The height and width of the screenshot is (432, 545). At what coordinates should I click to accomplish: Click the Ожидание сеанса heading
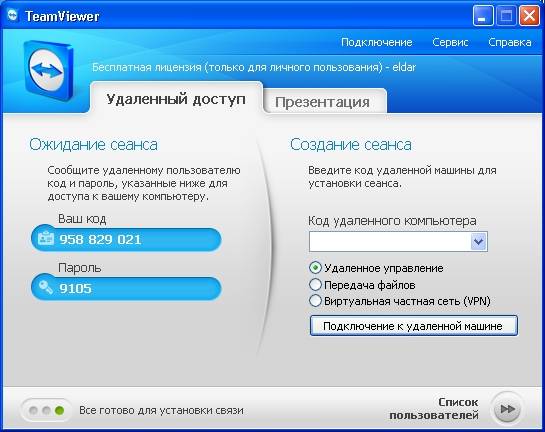click(x=93, y=144)
